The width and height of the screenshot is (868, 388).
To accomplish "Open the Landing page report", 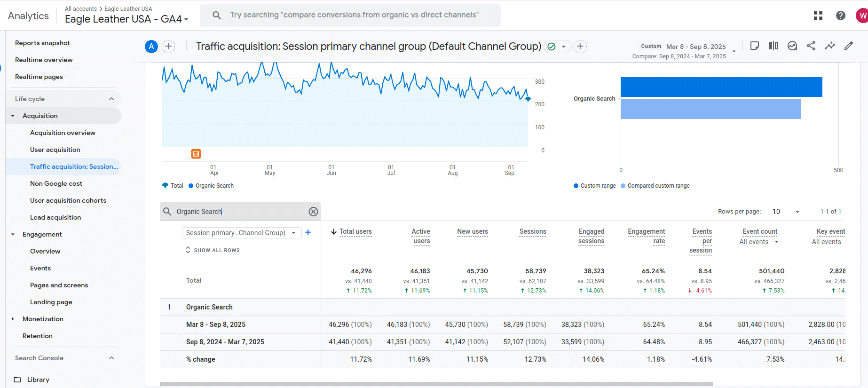I will (x=51, y=302).
